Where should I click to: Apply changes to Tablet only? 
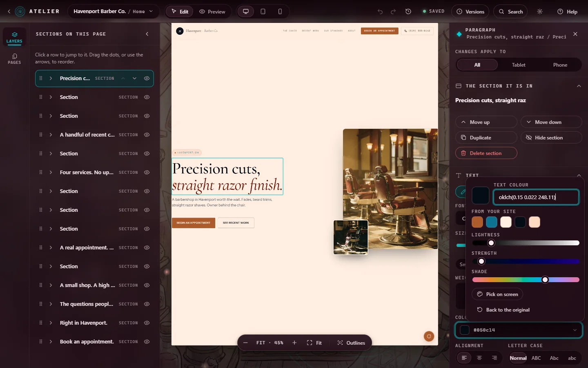[x=519, y=65]
